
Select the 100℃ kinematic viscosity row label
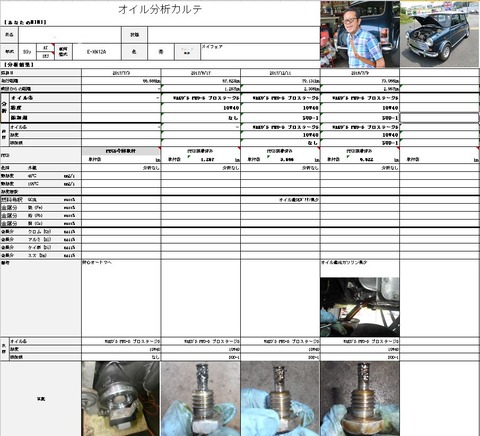[x=40, y=184]
